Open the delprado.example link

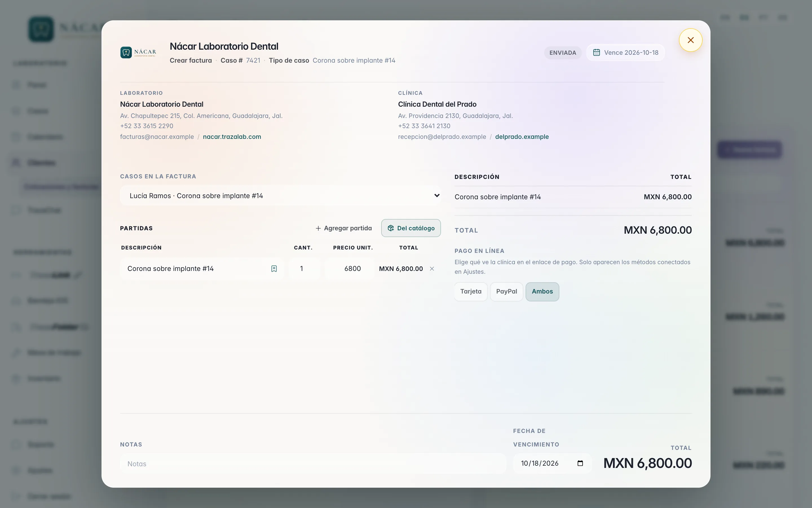pyautogui.click(x=522, y=137)
